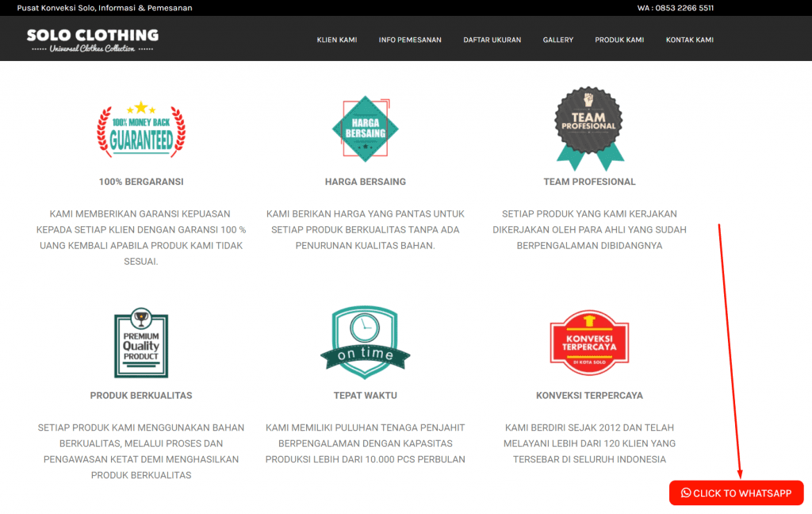Image resolution: width=812 pixels, height=514 pixels.
Task: Go to the Daftar Ukuran page
Action: [x=492, y=40]
